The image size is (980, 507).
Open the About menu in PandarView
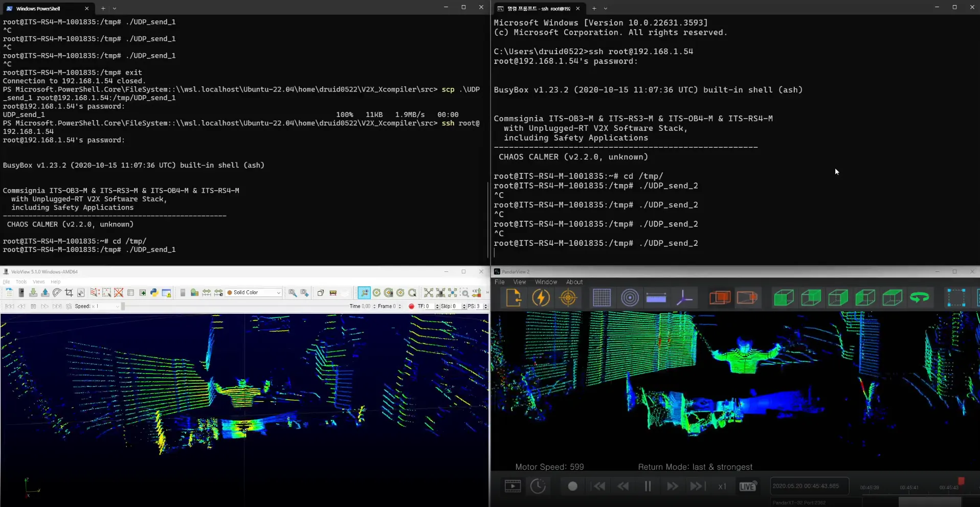click(x=574, y=282)
